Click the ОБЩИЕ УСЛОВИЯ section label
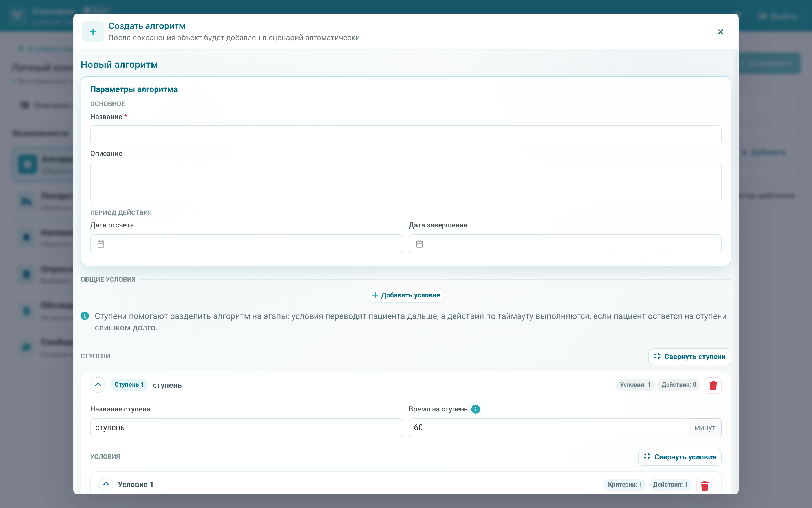The image size is (812, 508). point(108,279)
